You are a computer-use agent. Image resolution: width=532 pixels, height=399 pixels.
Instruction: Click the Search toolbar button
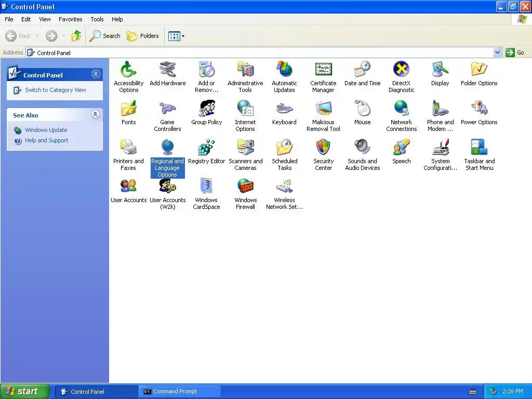104,36
